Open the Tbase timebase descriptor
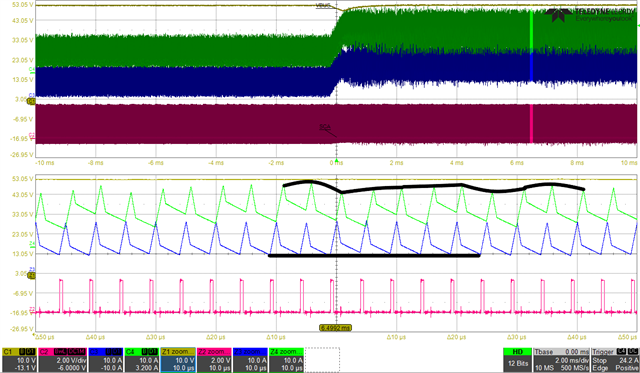Screen dimensions: 640x373 pyautogui.click(x=562, y=360)
